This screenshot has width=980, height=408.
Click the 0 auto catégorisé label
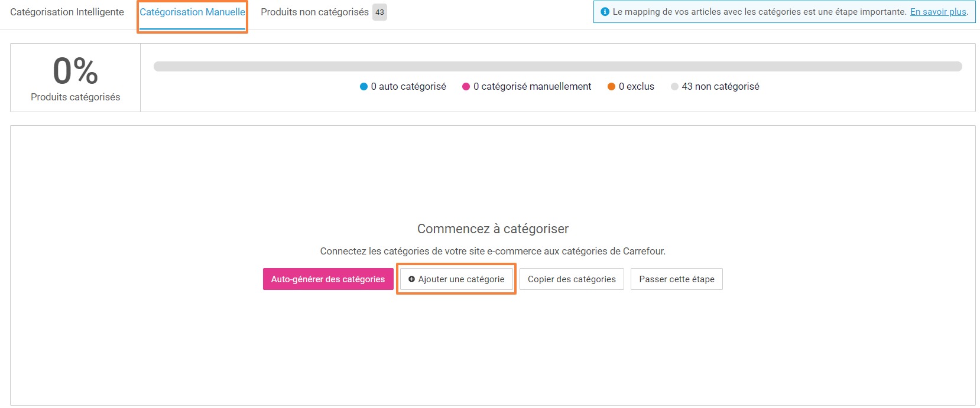408,86
